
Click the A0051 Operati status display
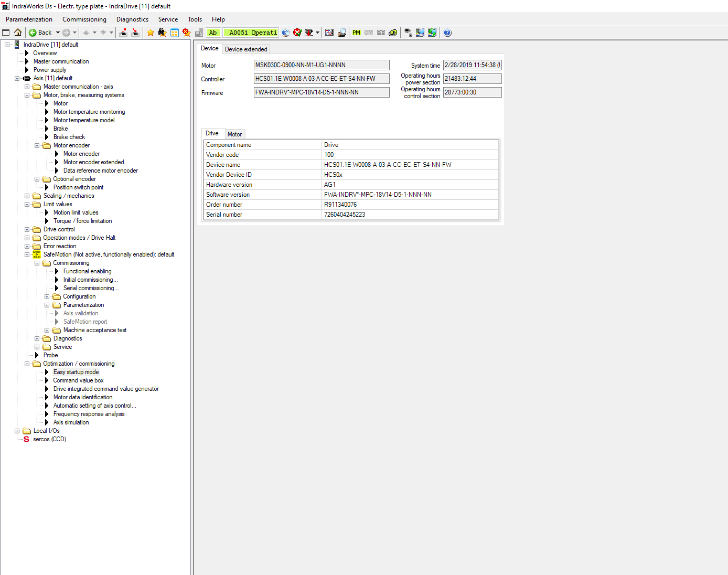(252, 33)
